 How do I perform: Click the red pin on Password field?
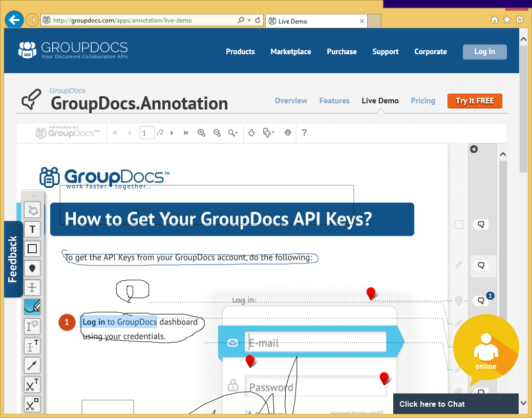point(384,378)
